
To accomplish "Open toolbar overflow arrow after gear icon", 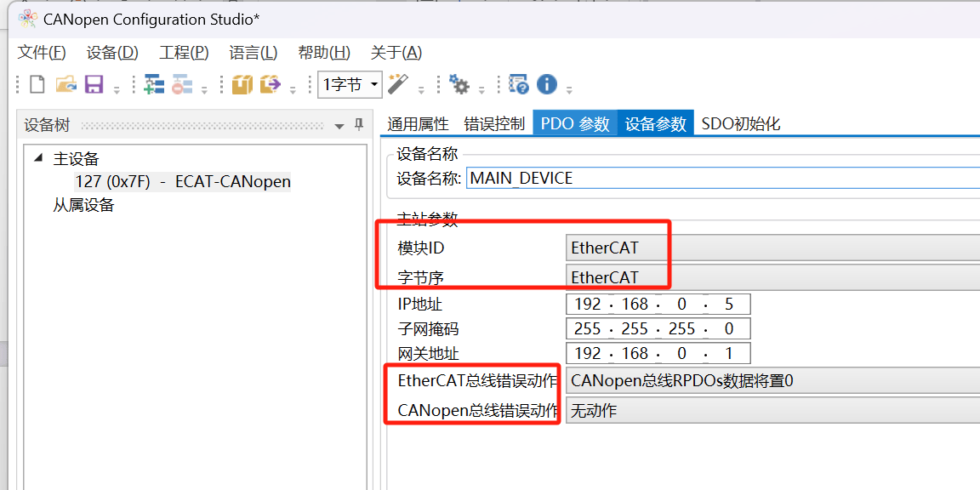I will tap(481, 91).
